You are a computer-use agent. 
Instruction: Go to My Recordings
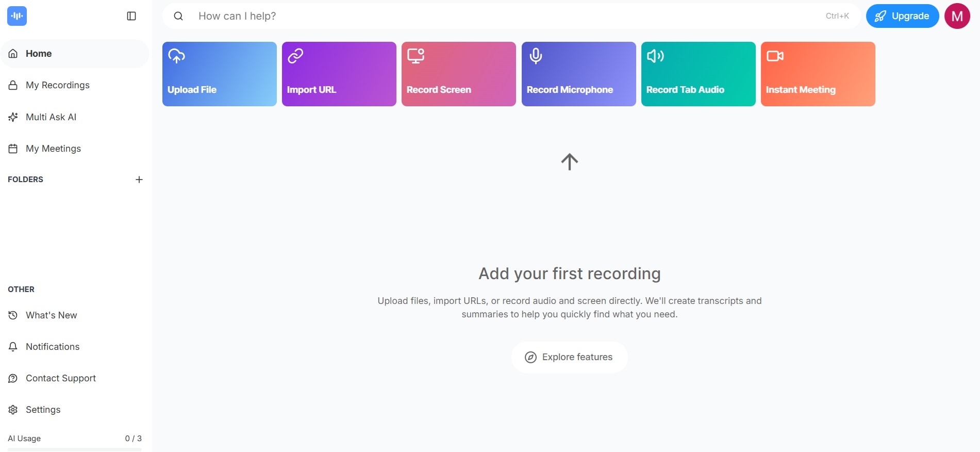75,85
